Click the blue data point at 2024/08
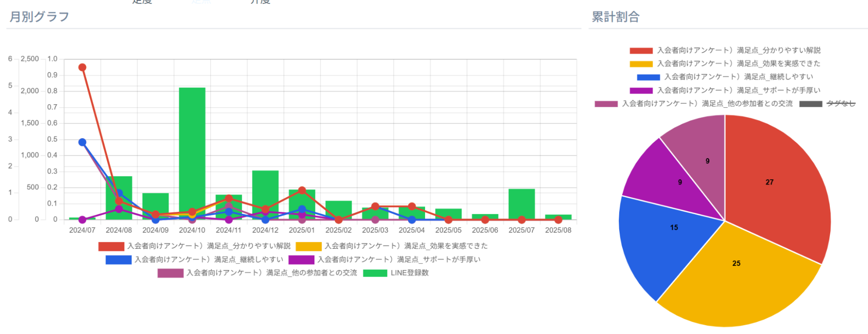Viewport: 868px width, 334px height. point(119,193)
